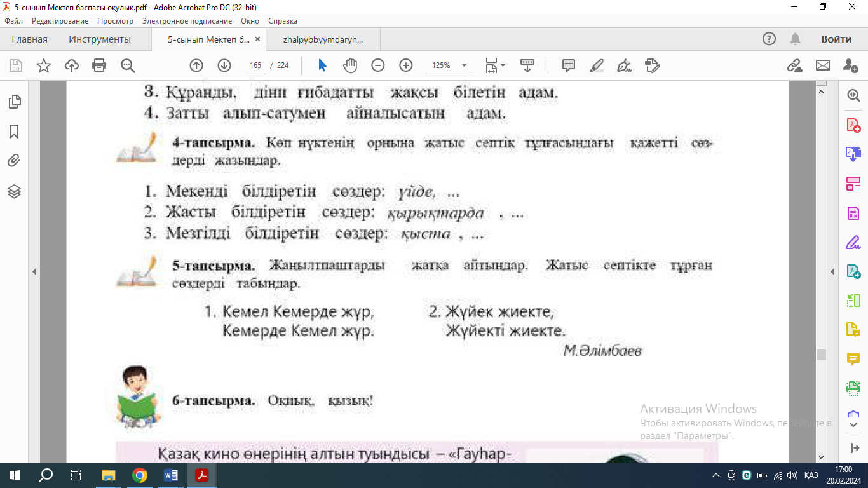Open the Layers panel in left sidebar
The image size is (868, 488).
14,191
